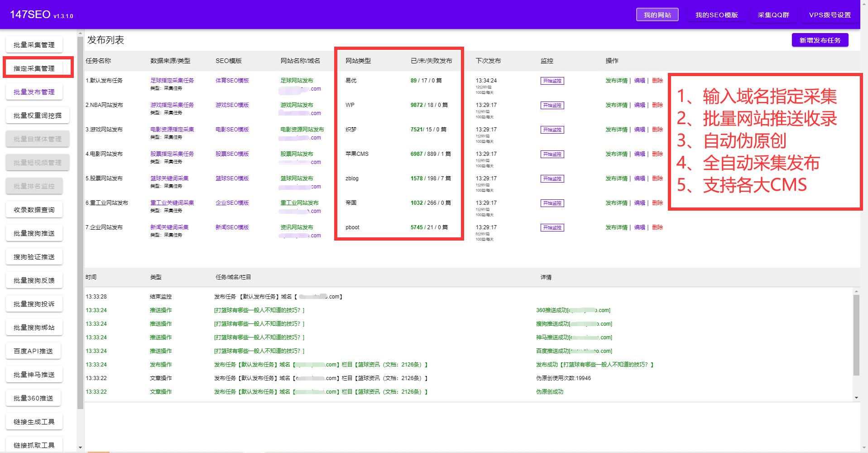Click the 新增发布任务 button
This screenshot has width=868, height=453.
click(819, 40)
